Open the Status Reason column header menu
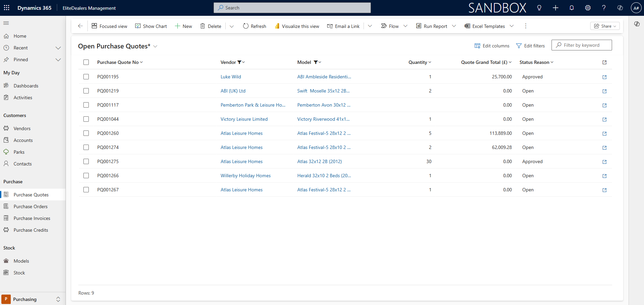This screenshot has width=644, height=305. coord(536,62)
